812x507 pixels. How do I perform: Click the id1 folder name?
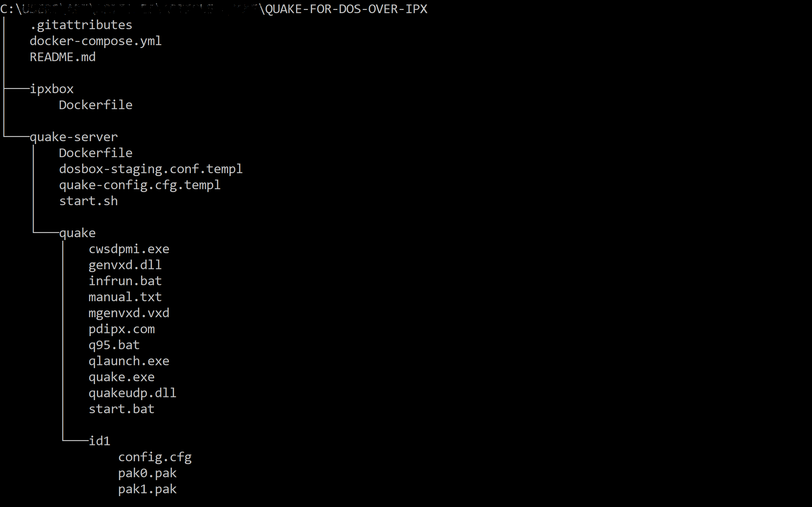point(100,441)
